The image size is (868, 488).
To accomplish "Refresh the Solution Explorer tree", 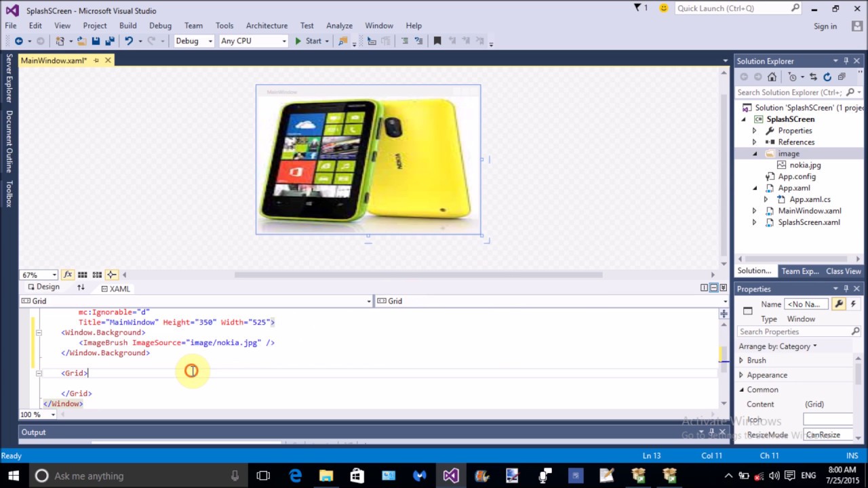I will (827, 77).
